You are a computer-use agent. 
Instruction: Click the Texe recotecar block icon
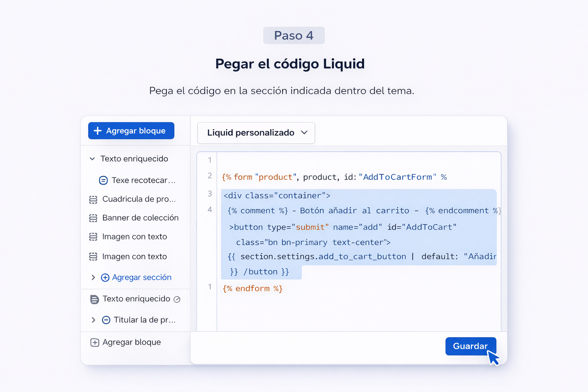[x=103, y=180]
